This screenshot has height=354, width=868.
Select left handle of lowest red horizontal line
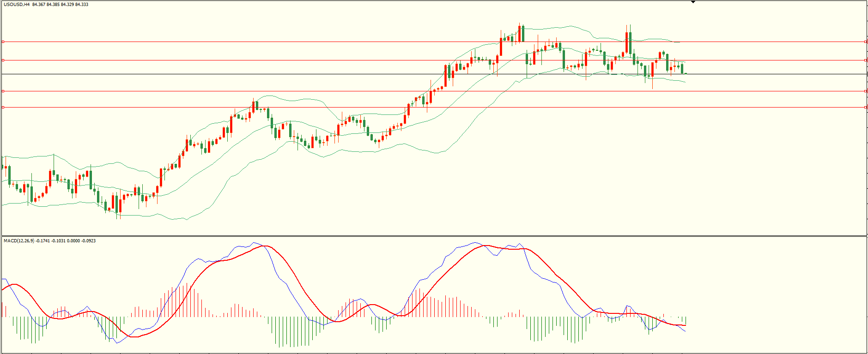[x=3, y=108]
